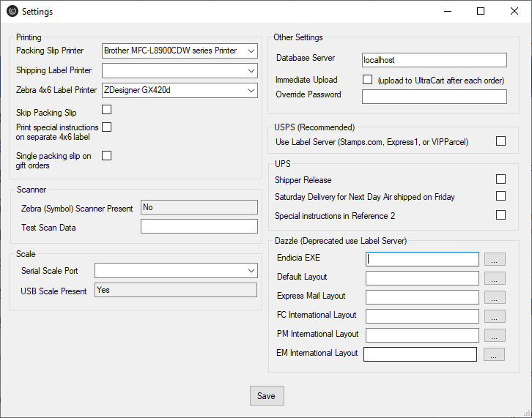Click the Settings window app icon
This screenshot has width=532, height=418.
[12, 11]
